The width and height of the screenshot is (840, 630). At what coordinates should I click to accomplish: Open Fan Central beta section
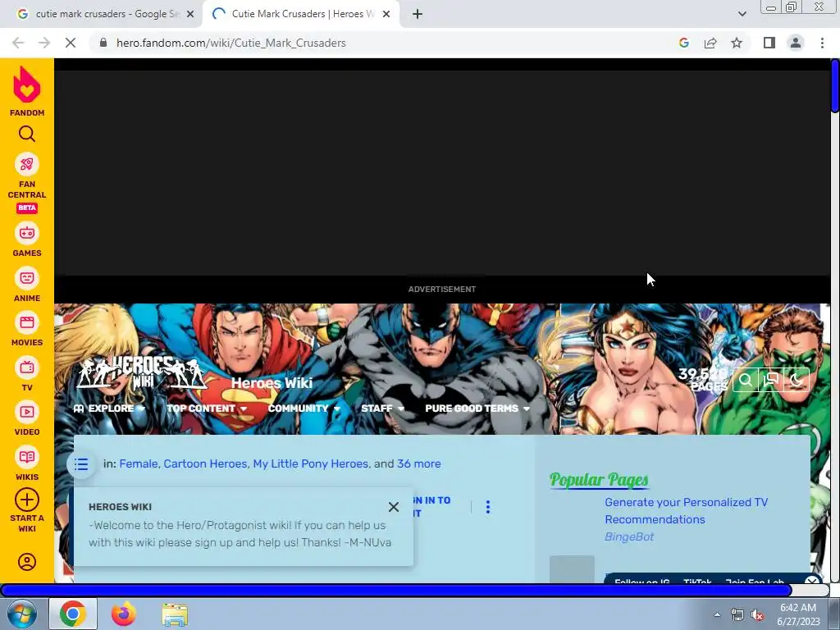27,183
